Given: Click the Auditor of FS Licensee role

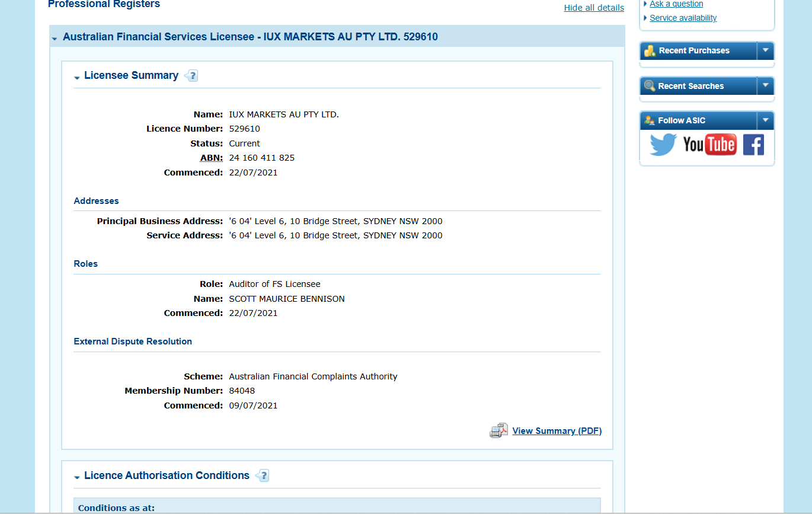Looking at the screenshot, I should 275,284.
